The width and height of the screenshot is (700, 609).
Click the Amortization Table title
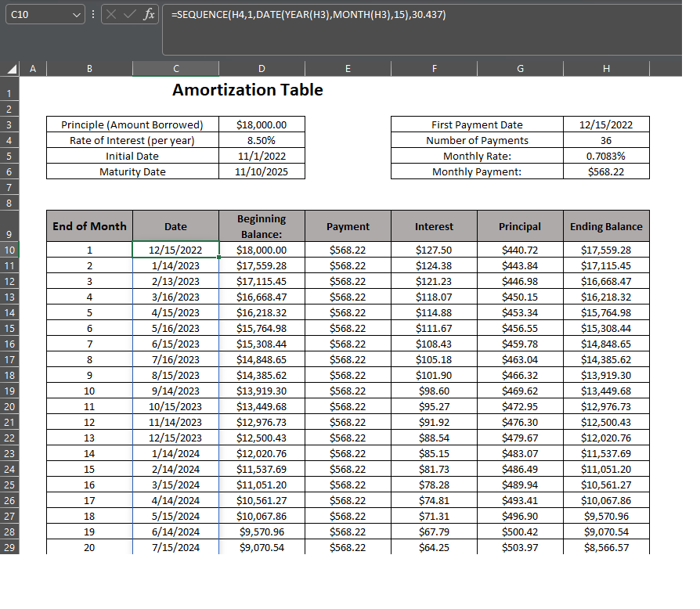247,90
